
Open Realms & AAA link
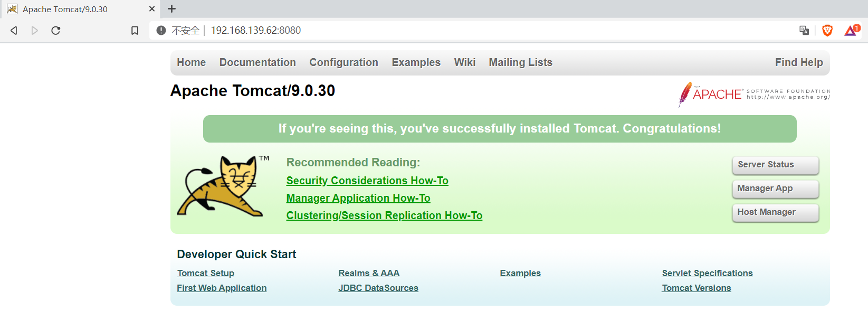(369, 273)
